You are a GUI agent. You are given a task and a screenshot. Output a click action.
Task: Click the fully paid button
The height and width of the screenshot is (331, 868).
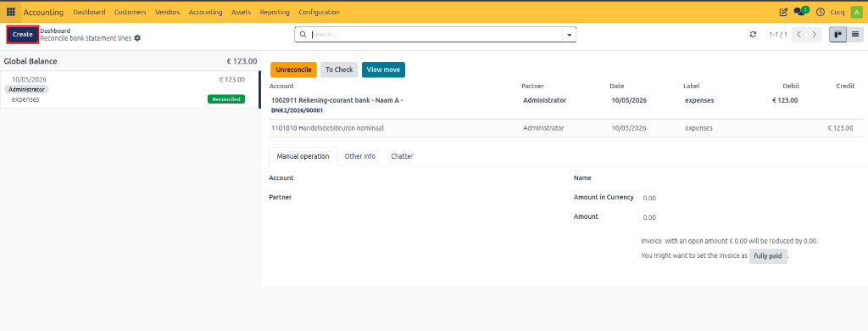tap(768, 256)
